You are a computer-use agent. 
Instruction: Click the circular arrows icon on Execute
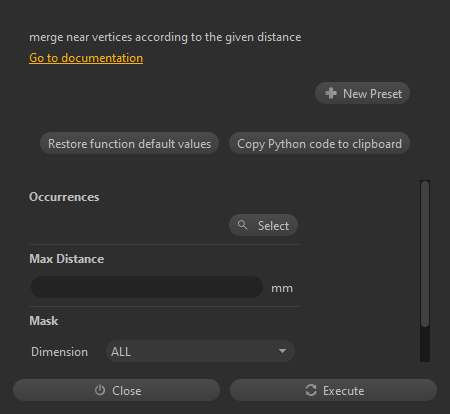[311, 390]
